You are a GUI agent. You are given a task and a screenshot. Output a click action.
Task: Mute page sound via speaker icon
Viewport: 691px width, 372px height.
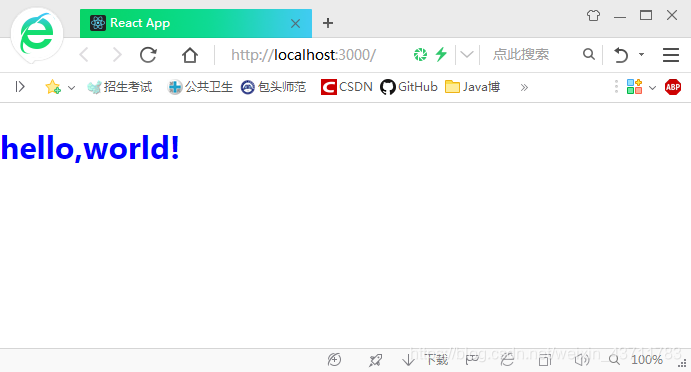(582, 360)
